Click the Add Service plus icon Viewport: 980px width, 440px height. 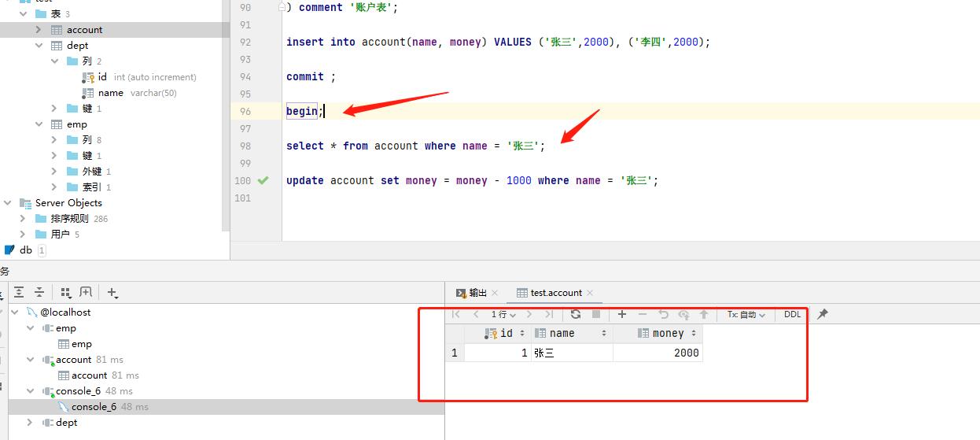click(112, 293)
